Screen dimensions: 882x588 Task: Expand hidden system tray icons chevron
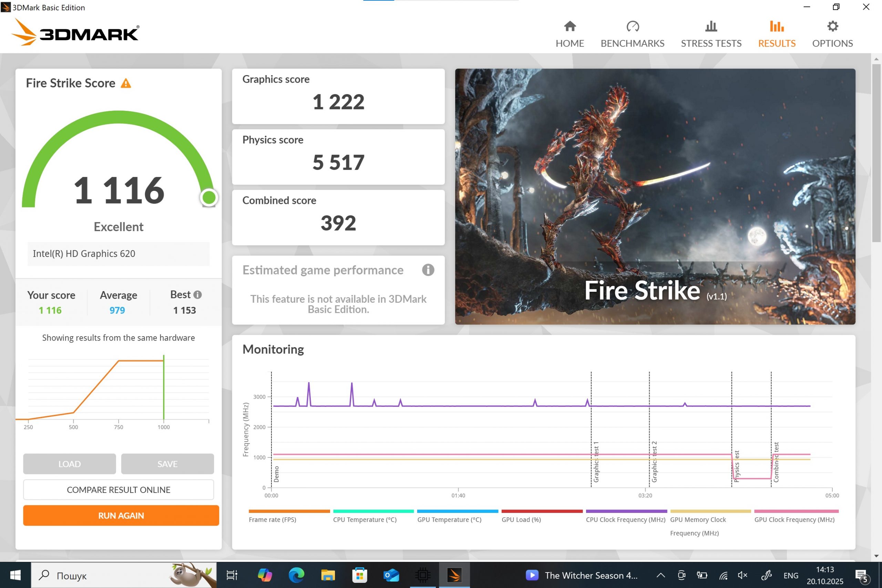661,575
